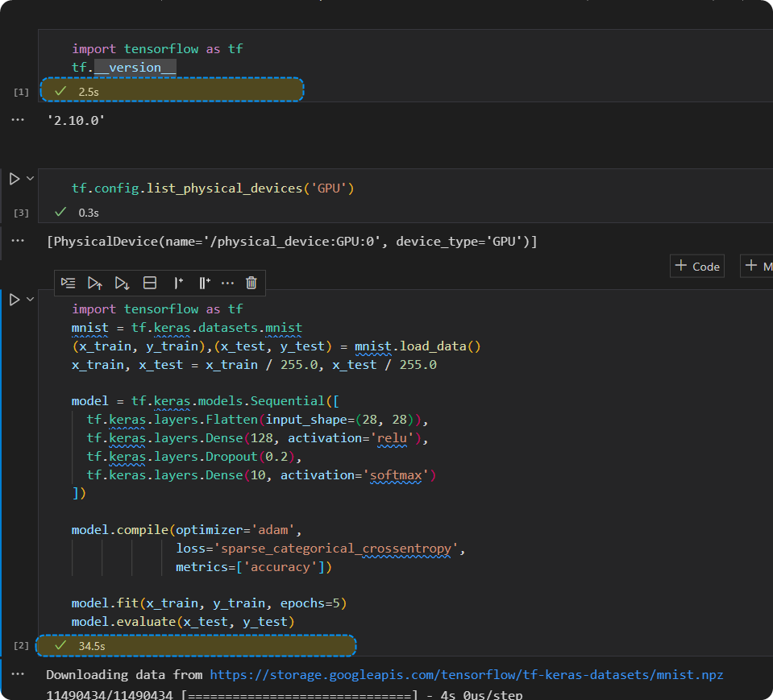Open output actions for PhysicalDevice result

point(18,240)
